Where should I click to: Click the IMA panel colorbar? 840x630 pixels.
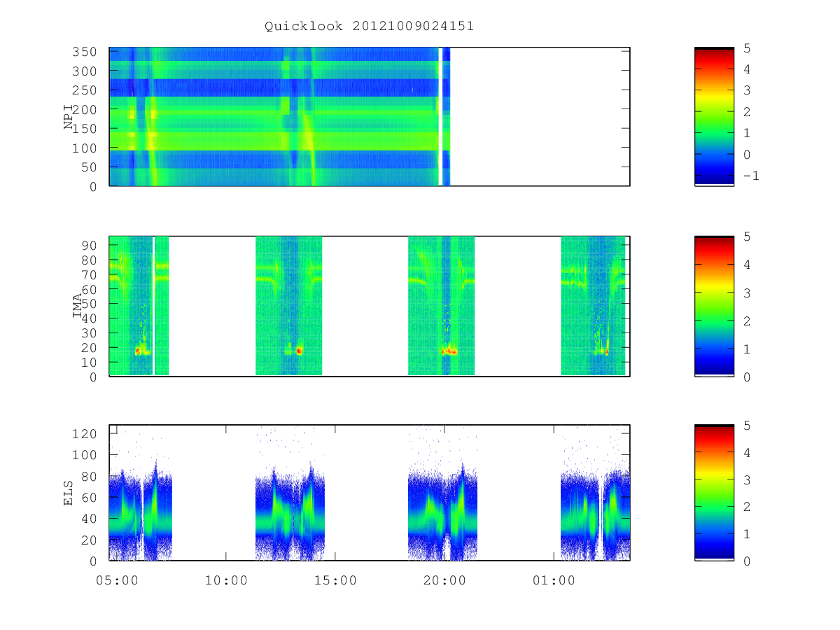714,306
